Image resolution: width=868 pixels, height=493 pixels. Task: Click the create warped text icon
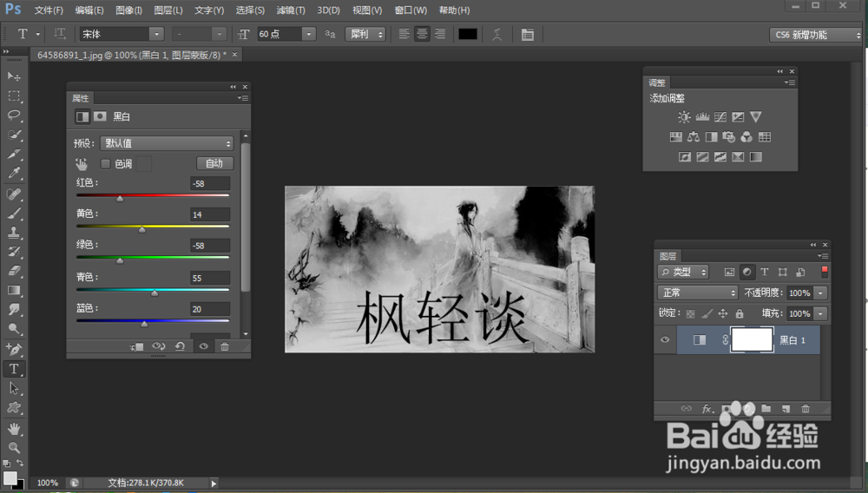click(496, 35)
